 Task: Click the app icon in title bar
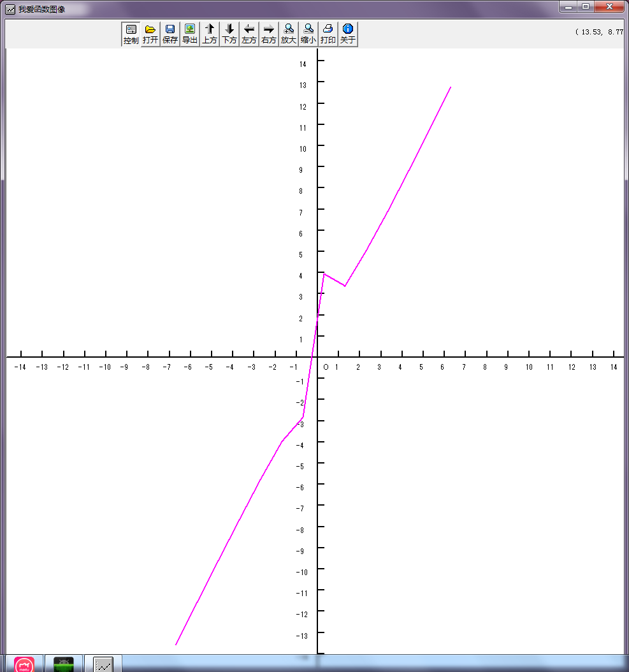(10, 10)
